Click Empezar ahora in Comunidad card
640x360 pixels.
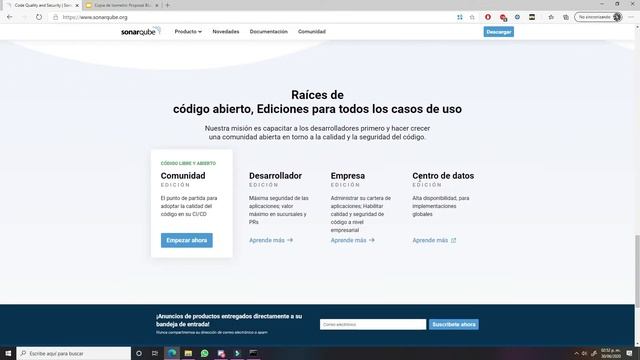click(x=187, y=240)
